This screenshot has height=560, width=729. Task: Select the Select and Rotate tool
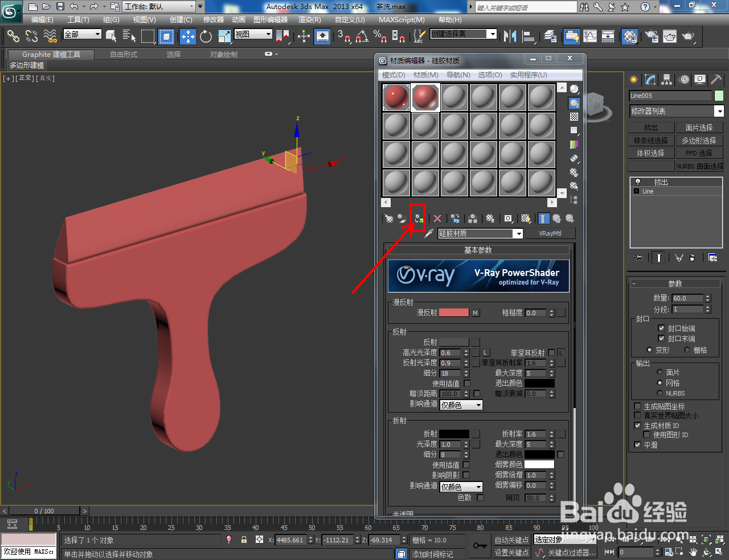[x=206, y=36]
